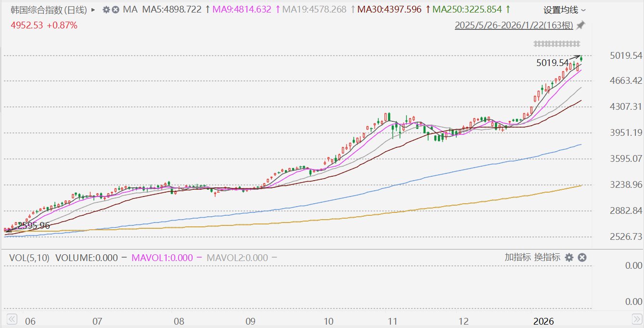
Task: Open VOL indicator settings gear
Action: point(569,258)
